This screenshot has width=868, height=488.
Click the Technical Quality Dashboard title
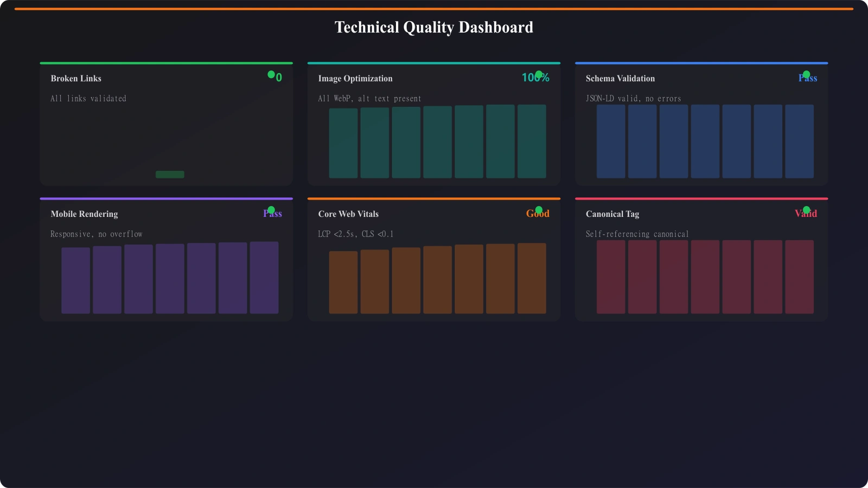(434, 27)
